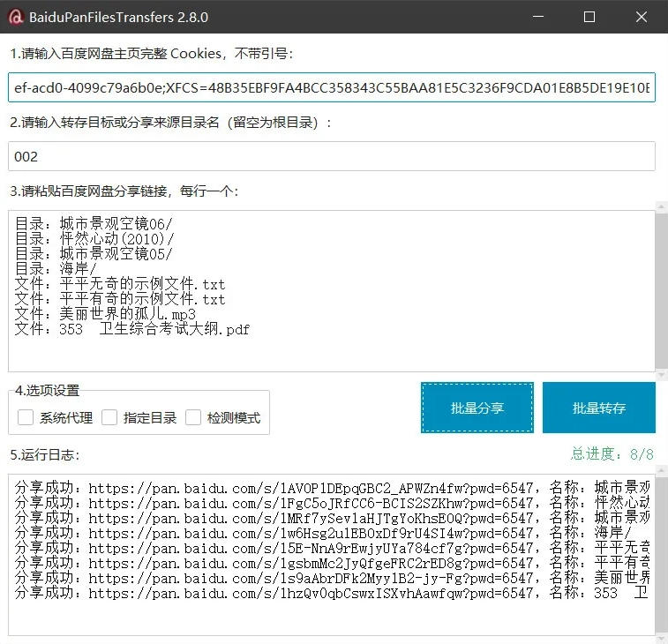Click scroll-up arrow of run log
This screenshot has height=644, width=668.
pos(662,470)
